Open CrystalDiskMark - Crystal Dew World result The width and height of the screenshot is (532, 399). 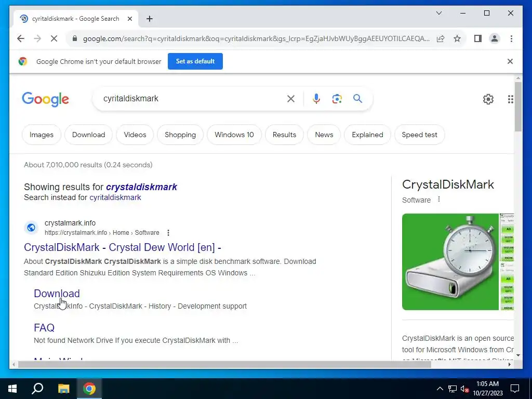coord(123,247)
